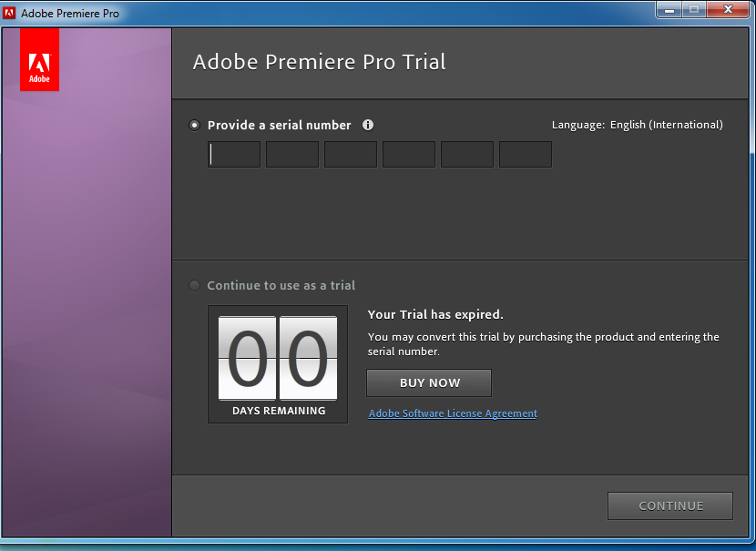Click the fourth serial number field

coord(409,155)
